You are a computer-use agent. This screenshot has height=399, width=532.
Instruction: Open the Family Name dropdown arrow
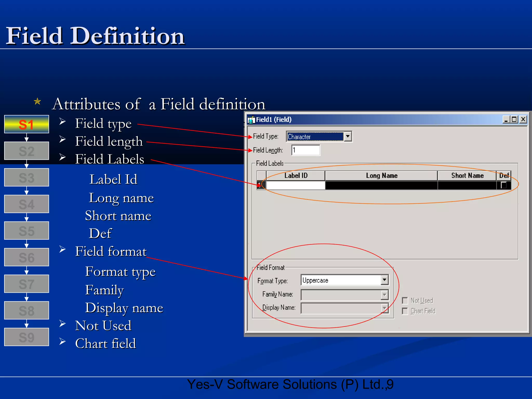coord(384,295)
